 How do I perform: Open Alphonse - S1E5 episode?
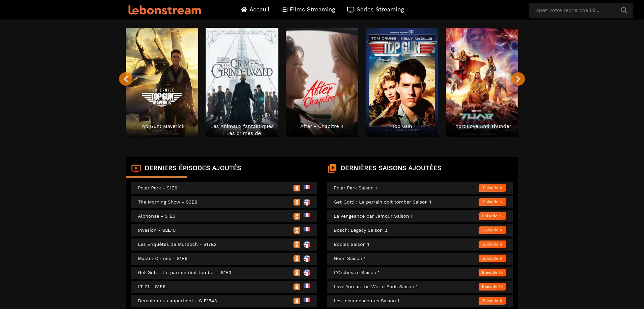[224, 216]
